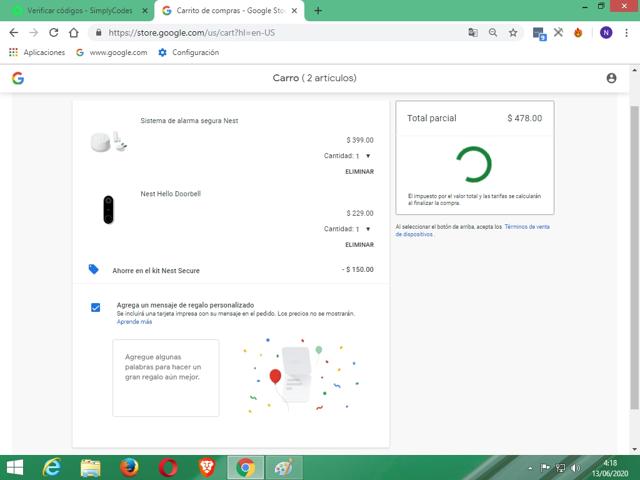Click ELIMINAR for Nest Hello Doorbell

coord(360,244)
